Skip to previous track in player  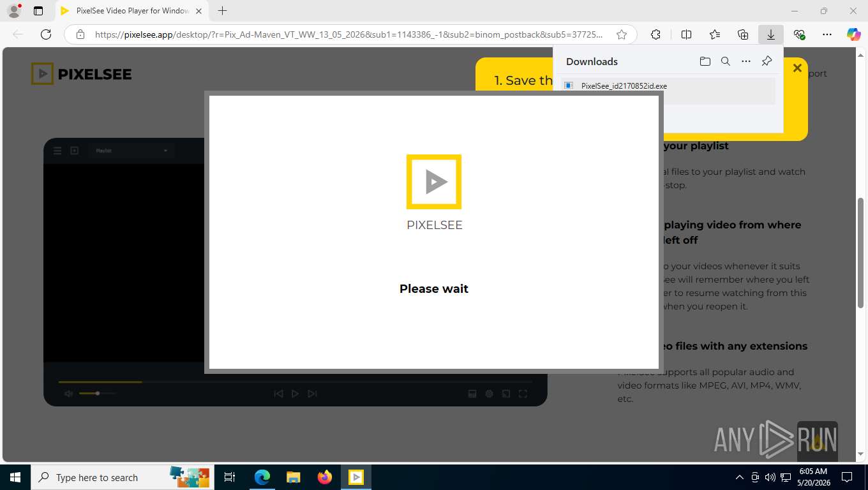(278, 394)
